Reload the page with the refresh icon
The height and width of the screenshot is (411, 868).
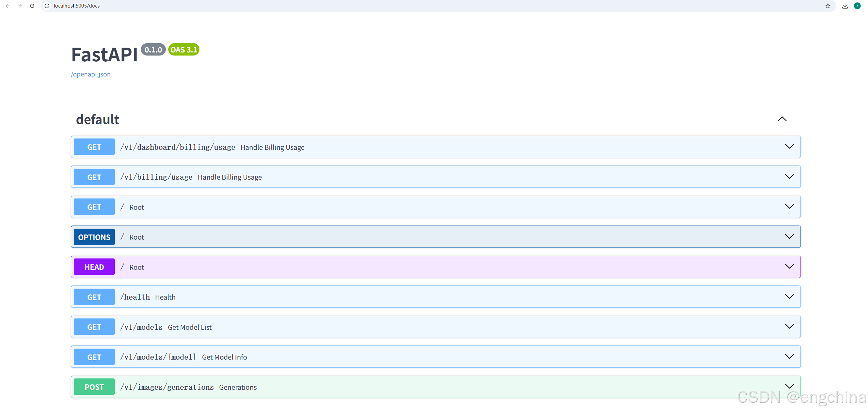point(32,6)
